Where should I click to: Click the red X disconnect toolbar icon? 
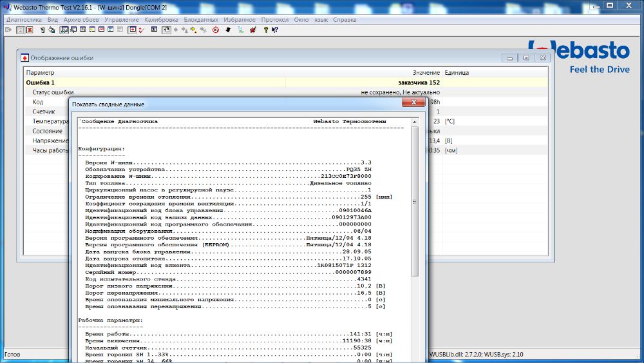[30, 30]
